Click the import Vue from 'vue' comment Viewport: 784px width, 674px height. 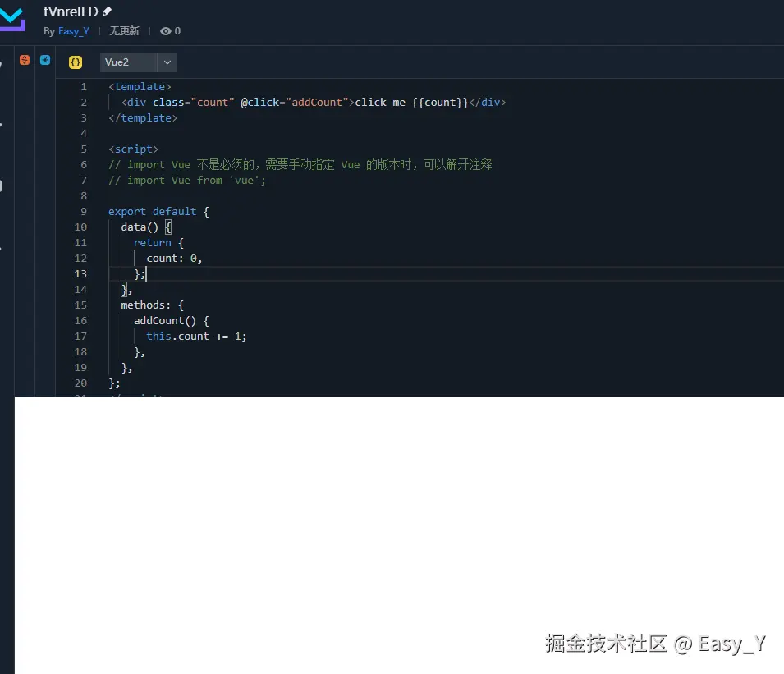click(x=187, y=180)
